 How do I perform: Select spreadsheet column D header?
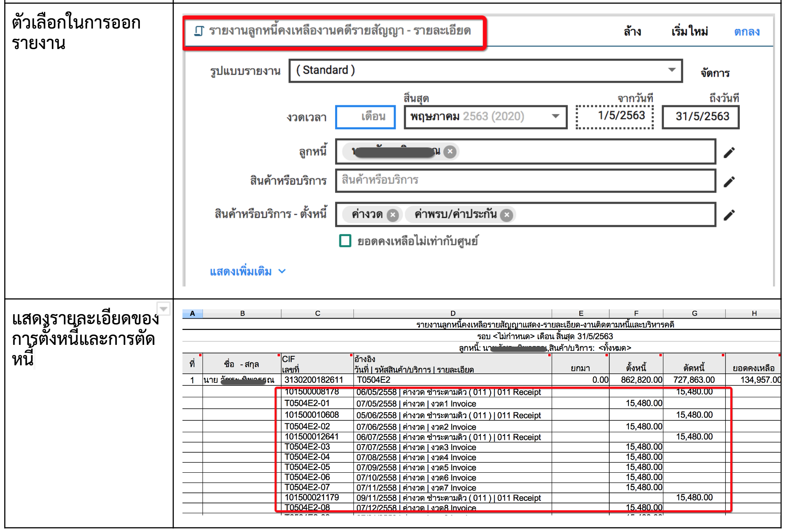point(453,313)
